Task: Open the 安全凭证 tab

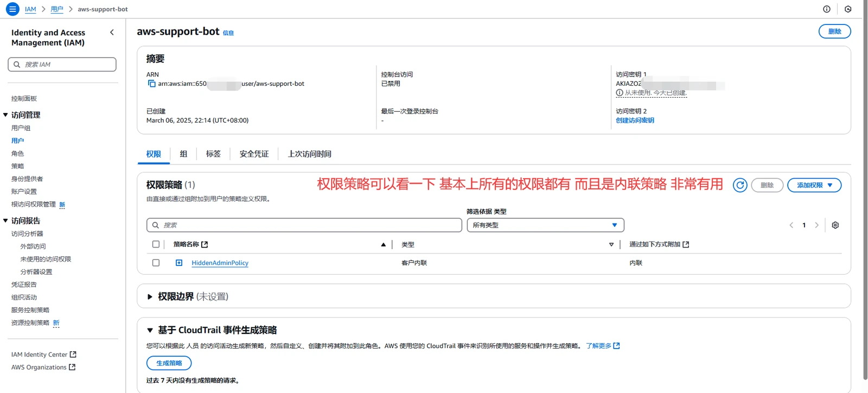Action: 254,154
